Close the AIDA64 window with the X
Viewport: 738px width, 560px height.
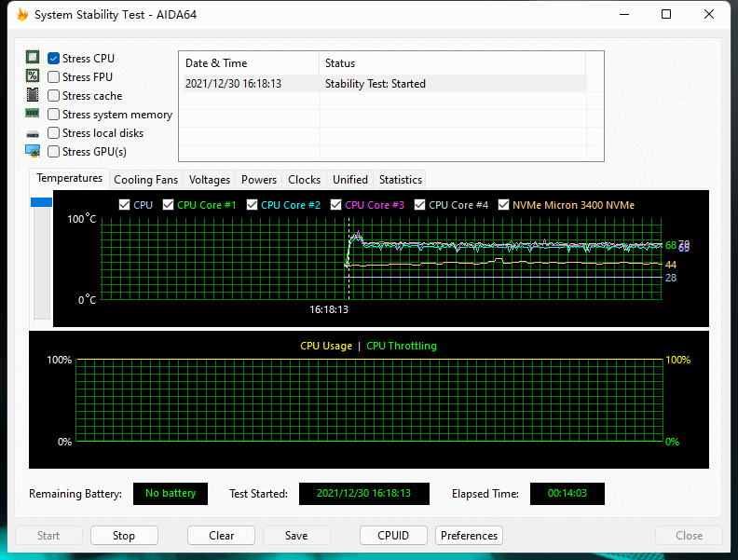pyautogui.click(x=709, y=15)
